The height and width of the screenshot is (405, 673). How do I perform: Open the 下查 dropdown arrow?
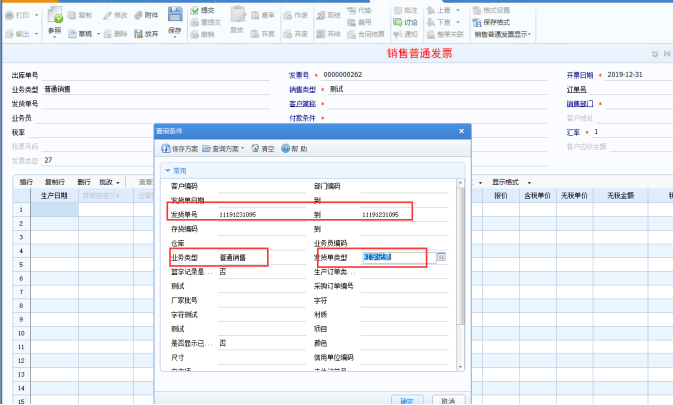(458, 22)
